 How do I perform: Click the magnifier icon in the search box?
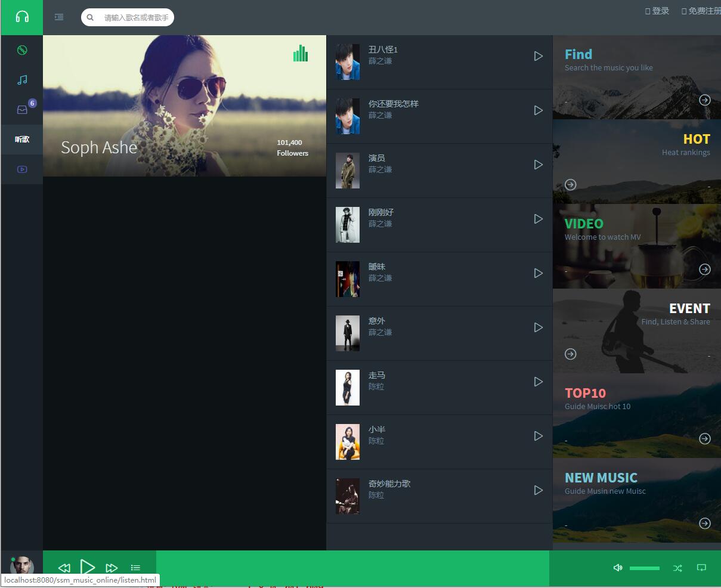(90, 17)
